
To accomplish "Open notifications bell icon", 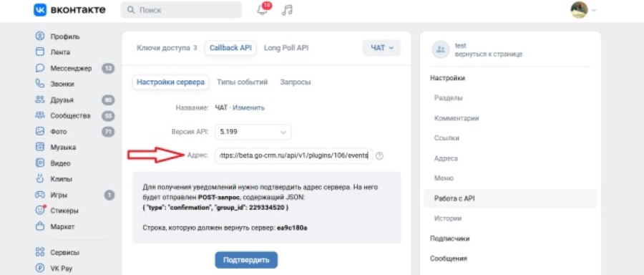I will 262,10.
